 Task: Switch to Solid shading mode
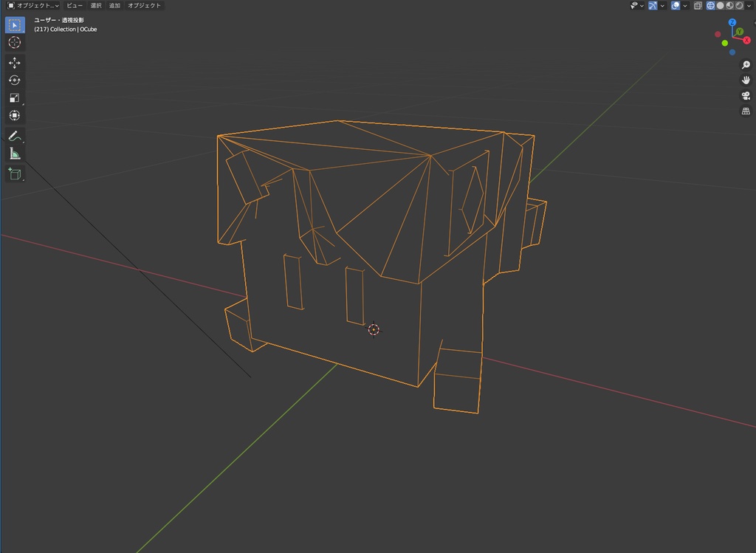(x=721, y=6)
